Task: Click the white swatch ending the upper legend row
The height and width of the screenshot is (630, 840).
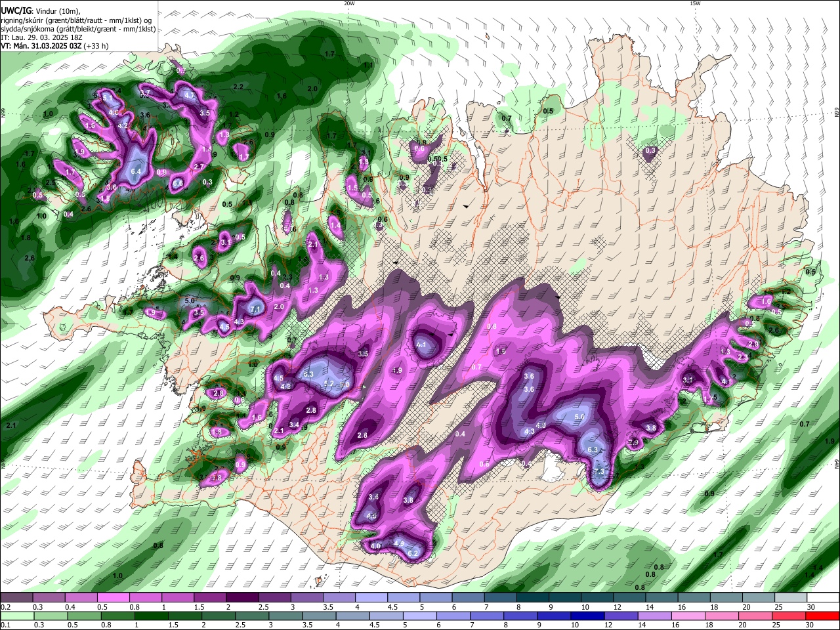Action: pyautogui.click(x=823, y=598)
